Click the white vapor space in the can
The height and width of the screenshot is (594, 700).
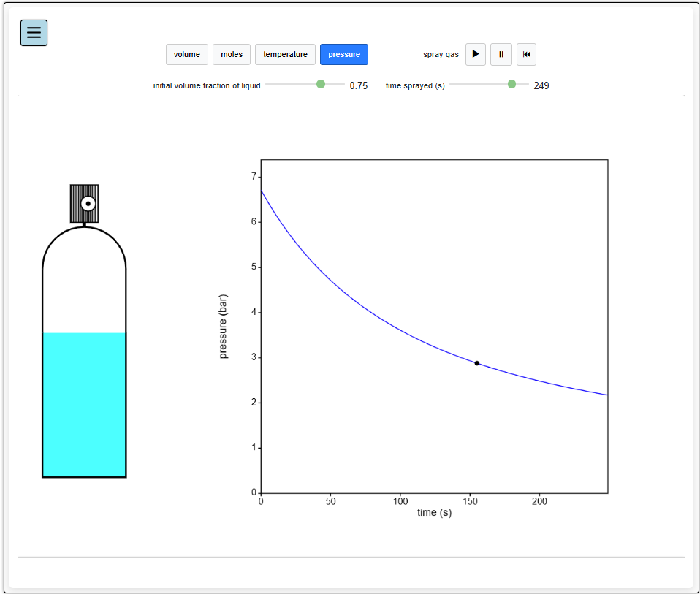(84, 292)
